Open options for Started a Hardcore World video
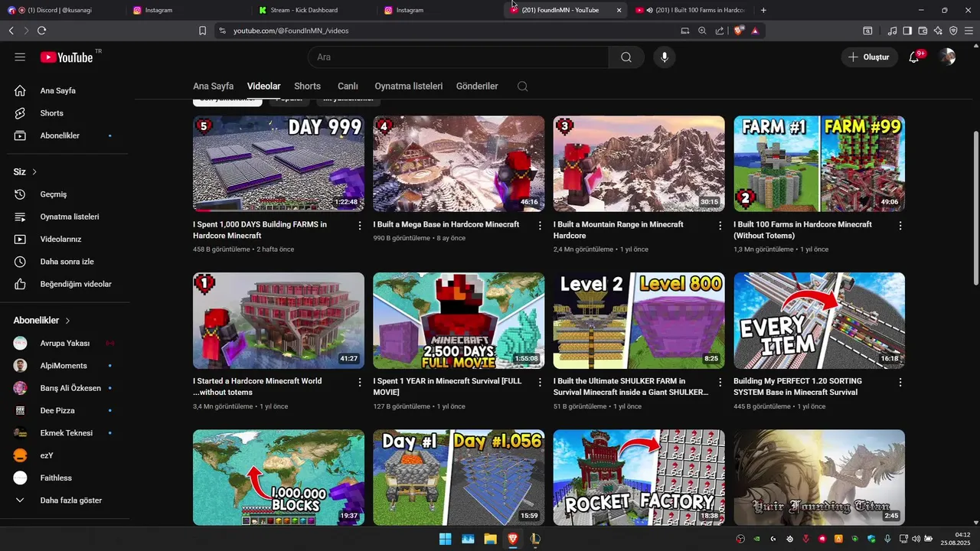The height and width of the screenshot is (551, 980). click(360, 382)
